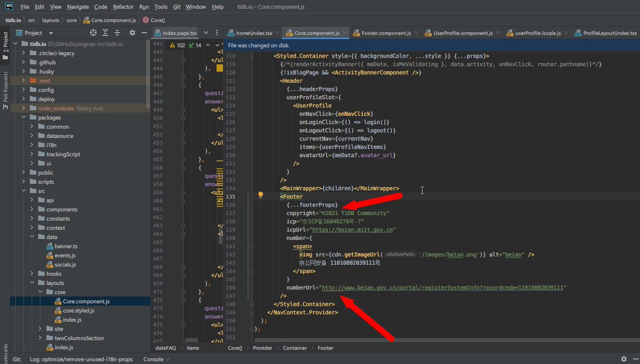The width and height of the screenshot is (640, 364).
Task: Open the Refactor menu
Action: pyautogui.click(x=123, y=7)
